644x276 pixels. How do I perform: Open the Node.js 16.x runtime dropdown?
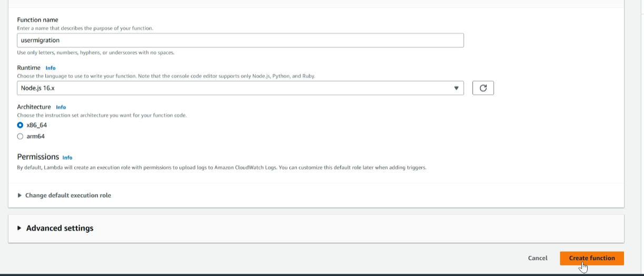pos(240,88)
